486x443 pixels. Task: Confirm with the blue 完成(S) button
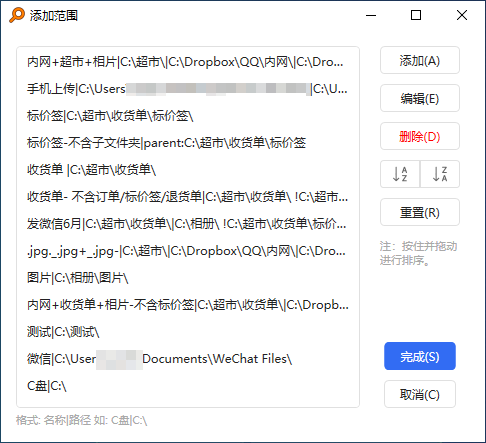[x=420, y=356]
